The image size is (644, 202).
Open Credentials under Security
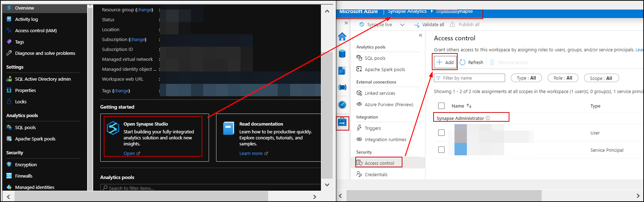coord(376,174)
